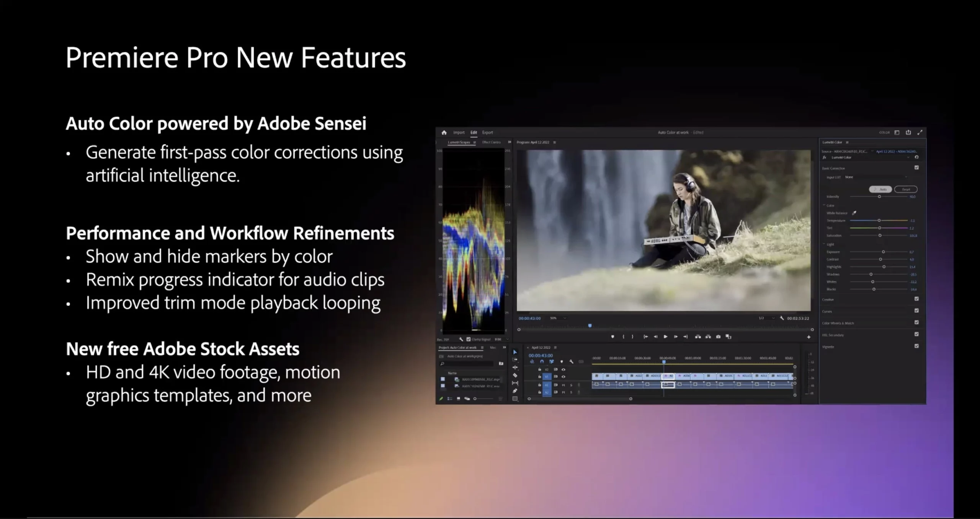Mute audio track A1
The width and height of the screenshot is (980, 519).
[x=563, y=385]
